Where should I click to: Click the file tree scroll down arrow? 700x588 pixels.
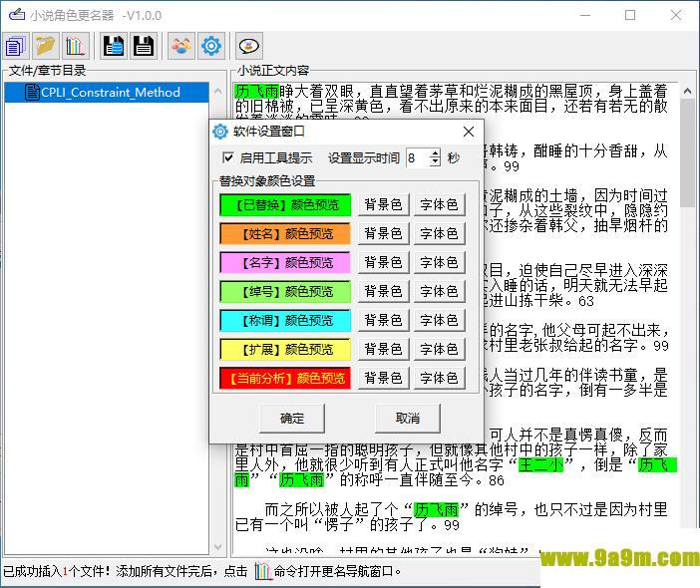[x=217, y=546]
